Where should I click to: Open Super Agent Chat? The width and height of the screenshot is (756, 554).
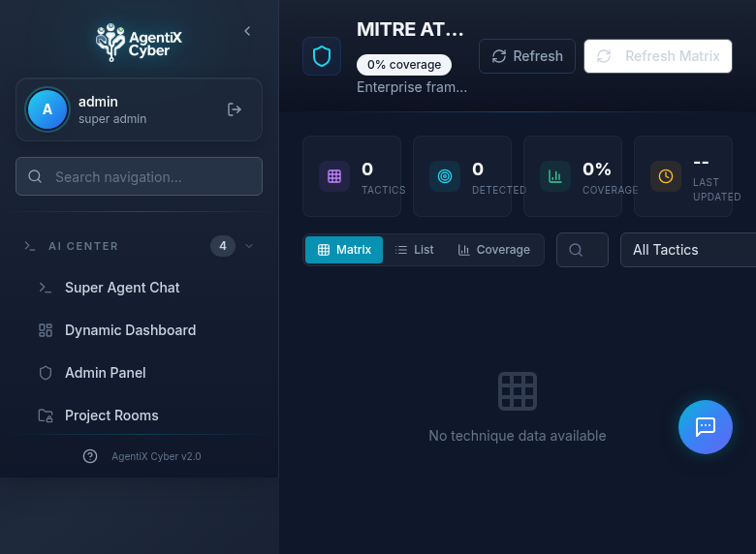pos(140,288)
